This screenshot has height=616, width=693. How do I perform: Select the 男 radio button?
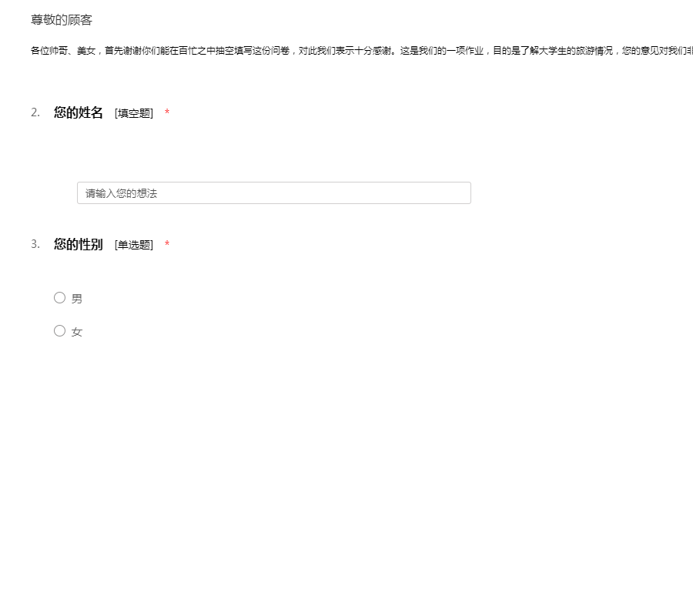pyautogui.click(x=59, y=298)
